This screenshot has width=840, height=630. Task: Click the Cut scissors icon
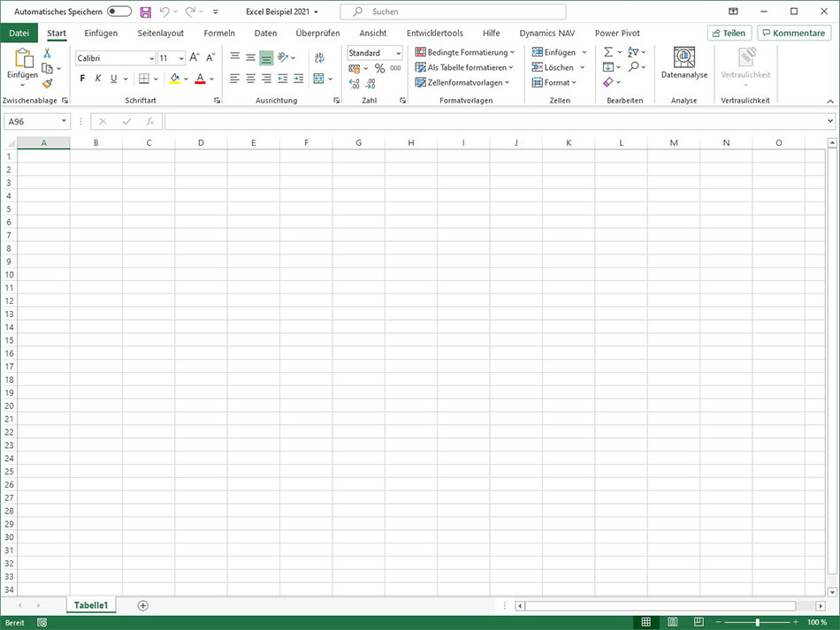coord(47,53)
